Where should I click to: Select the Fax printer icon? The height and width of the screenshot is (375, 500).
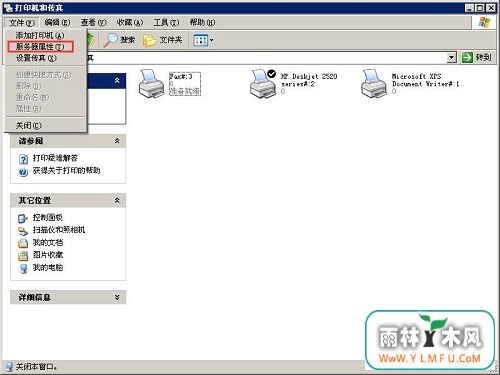tap(151, 84)
